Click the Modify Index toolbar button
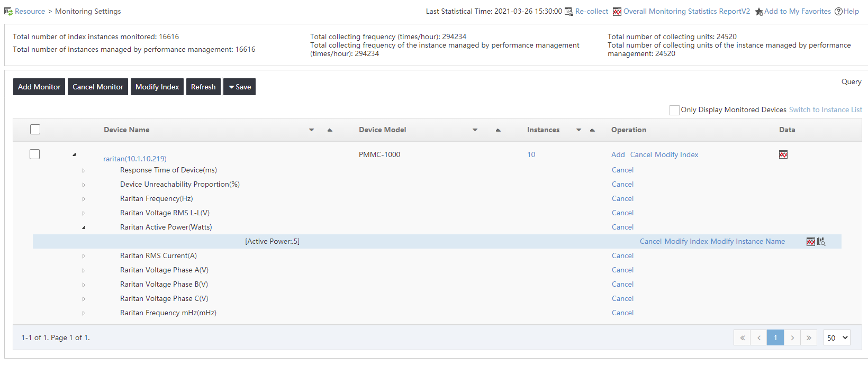The width and height of the screenshot is (868, 384). 157,87
